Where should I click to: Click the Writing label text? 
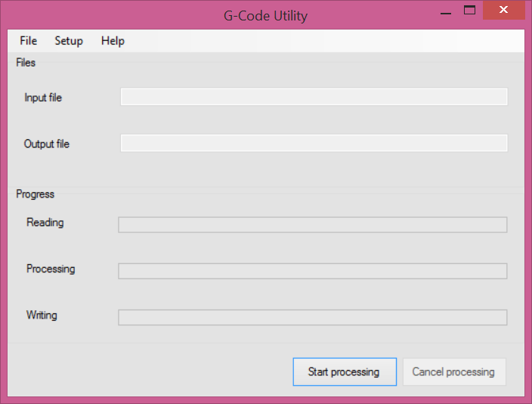[x=42, y=315]
